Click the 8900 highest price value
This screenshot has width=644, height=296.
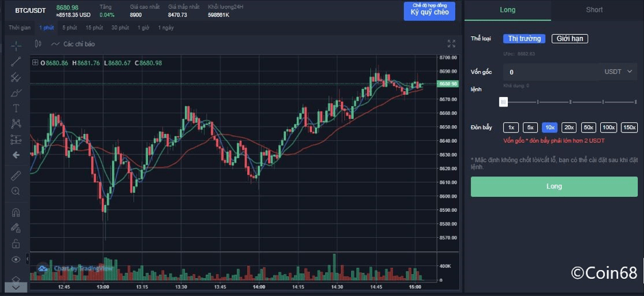point(136,15)
